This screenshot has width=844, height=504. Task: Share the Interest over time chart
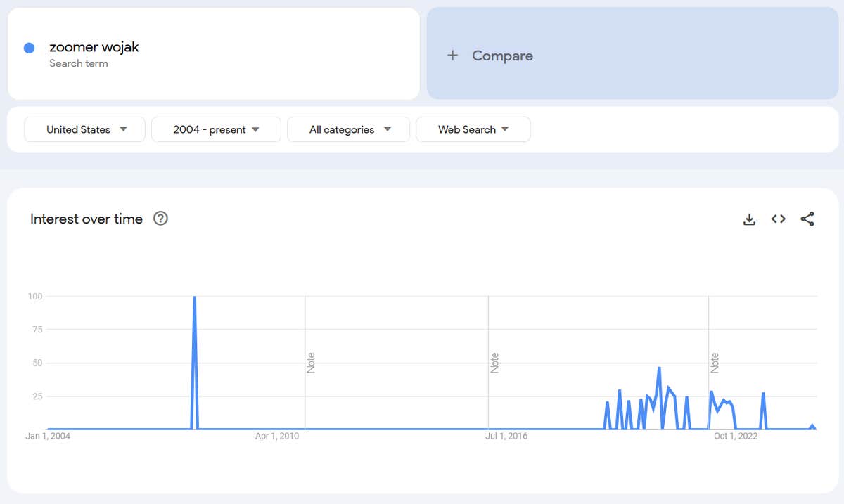[x=807, y=219]
